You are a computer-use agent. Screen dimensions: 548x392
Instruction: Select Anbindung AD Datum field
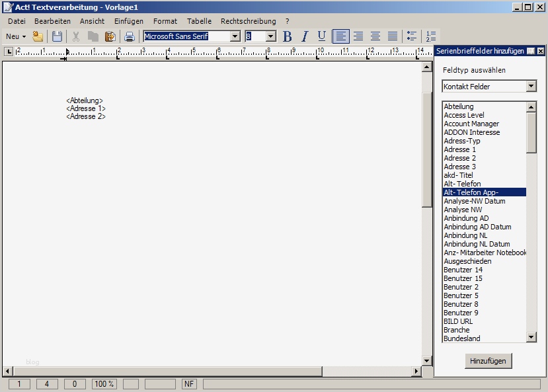point(485,227)
